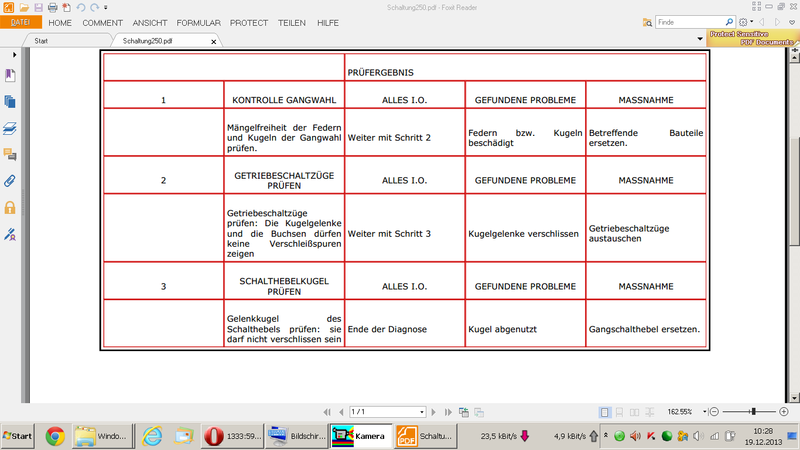This screenshot has height=450, width=800.
Task: Open the Bookmarks panel in the sidebar
Action: (x=11, y=75)
